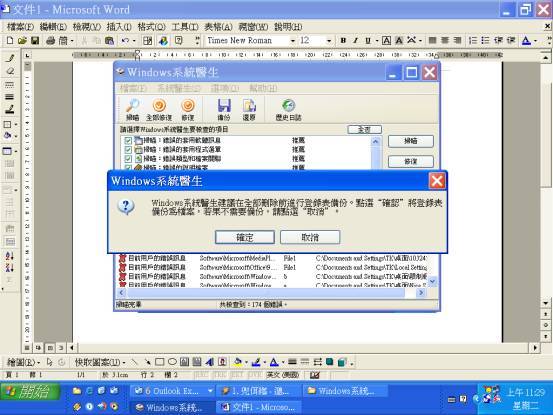This screenshot has width=553, height=415.
Task: Click the line color brush icon
Action: [256, 362]
